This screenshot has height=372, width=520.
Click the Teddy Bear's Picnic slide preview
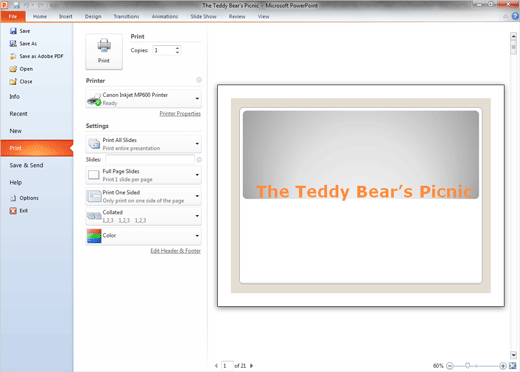pos(361,196)
